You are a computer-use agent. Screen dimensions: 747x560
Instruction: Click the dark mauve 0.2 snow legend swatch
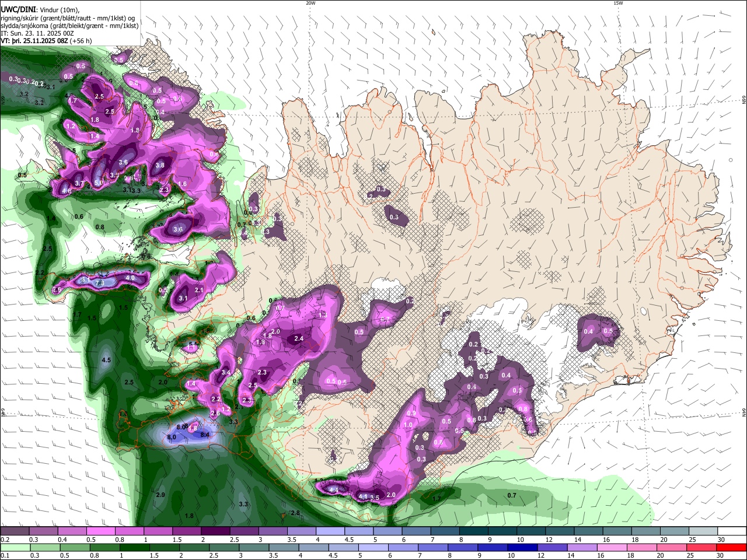(x=14, y=531)
